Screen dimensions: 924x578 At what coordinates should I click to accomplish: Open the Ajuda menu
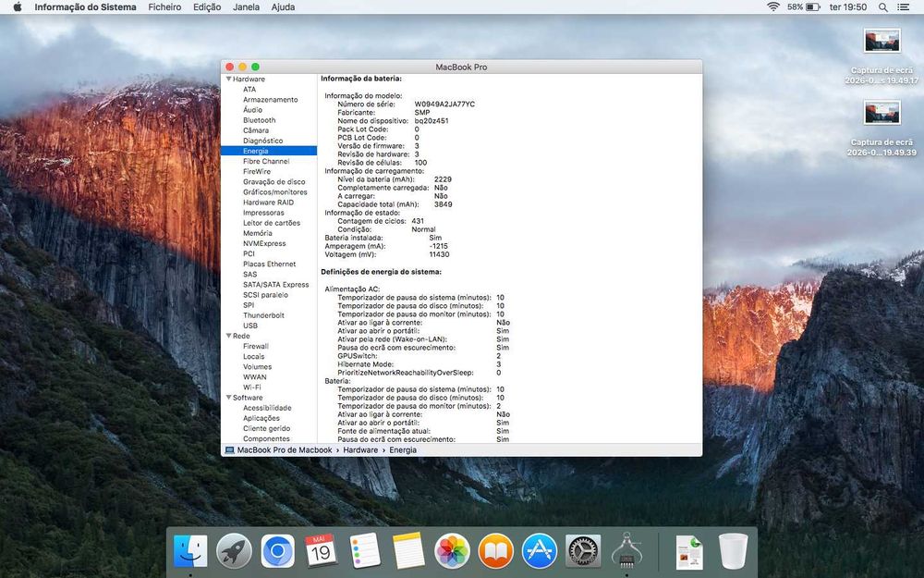(x=283, y=7)
